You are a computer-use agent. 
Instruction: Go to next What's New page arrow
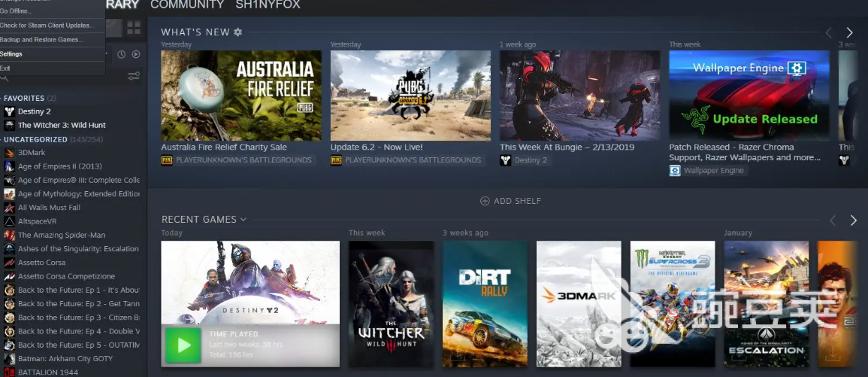point(849,33)
